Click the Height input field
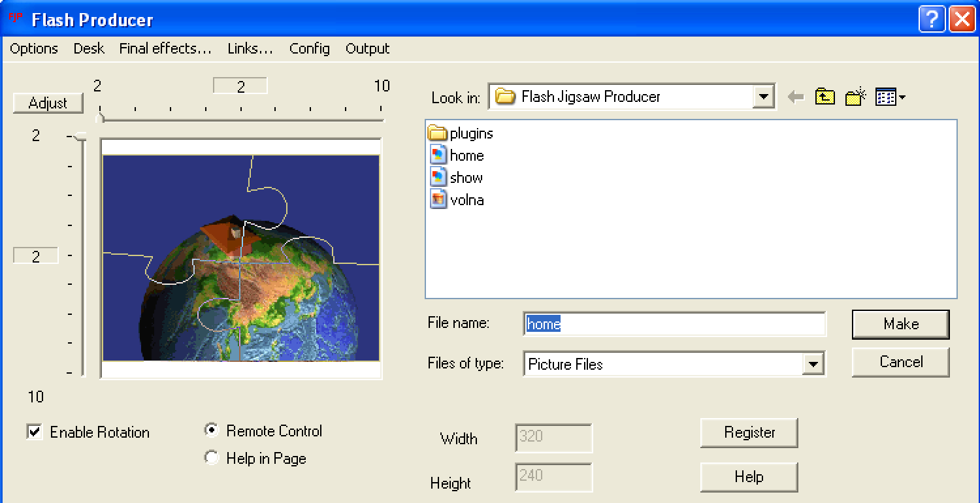The height and width of the screenshot is (503, 980). [554, 477]
